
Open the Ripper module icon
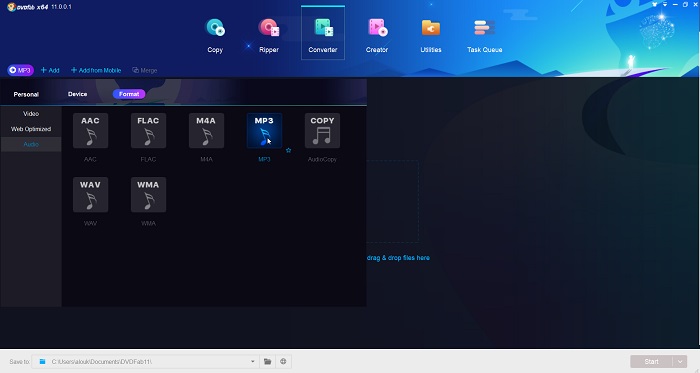tap(269, 28)
